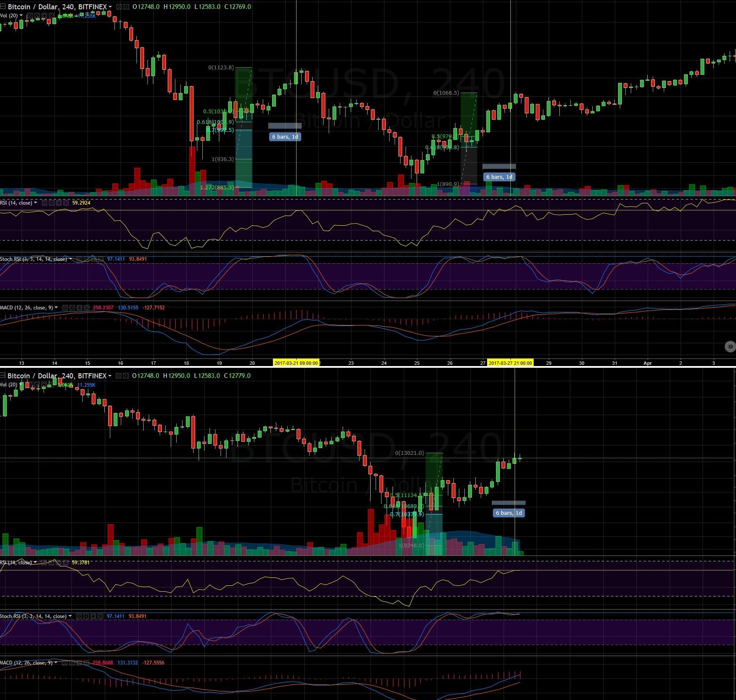Click top Stoch RSI value 97.1411

click(116, 259)
